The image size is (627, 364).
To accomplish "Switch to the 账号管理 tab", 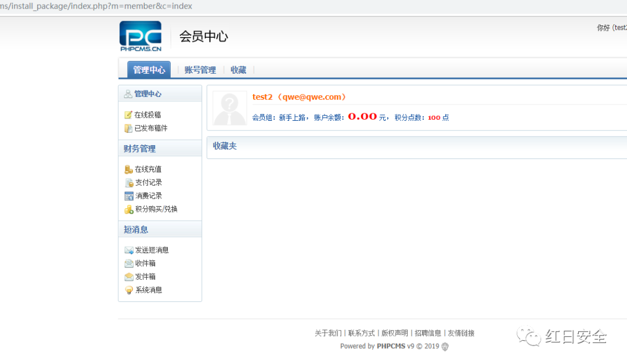I will [x=200, y=70].
